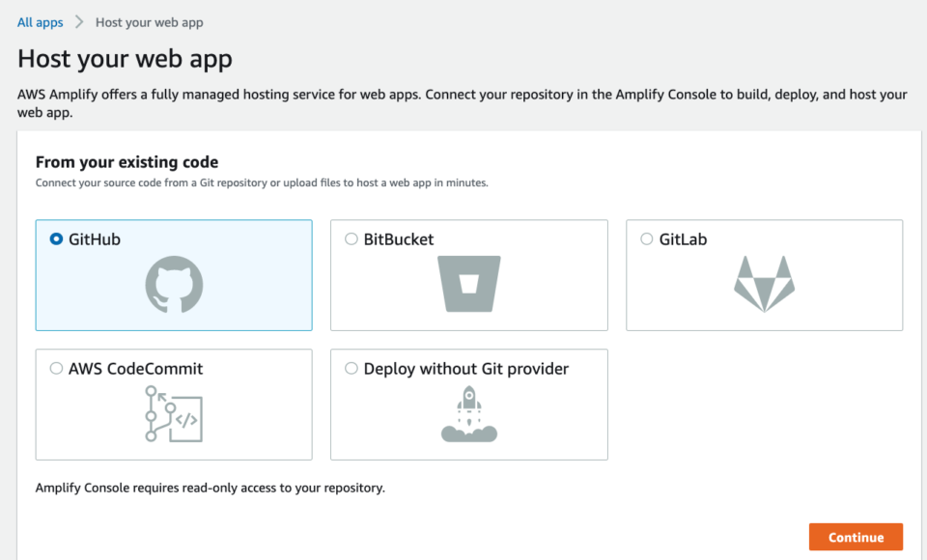The width and height of the screenshot is (927, 560).
Task: Click the GitLab fox logo icon
Action: point(764,283)
